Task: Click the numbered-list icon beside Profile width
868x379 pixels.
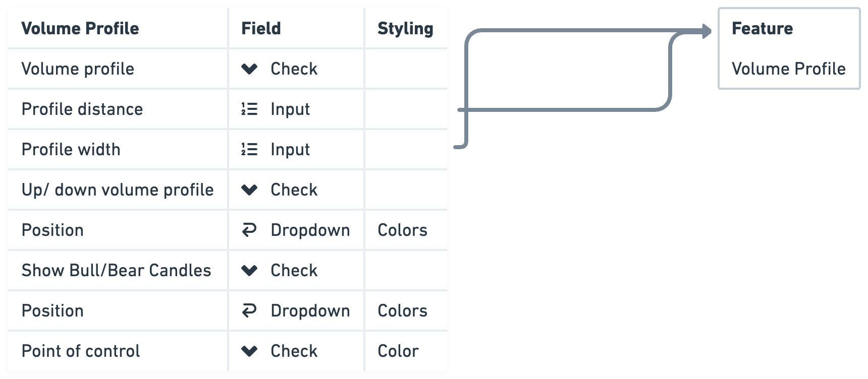Action: click(249, 149)
